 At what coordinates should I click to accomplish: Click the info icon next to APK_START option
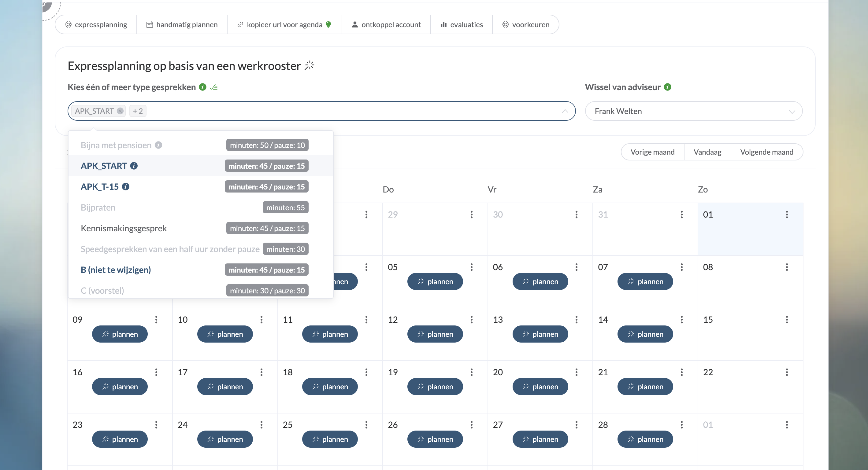click(134, 166)
